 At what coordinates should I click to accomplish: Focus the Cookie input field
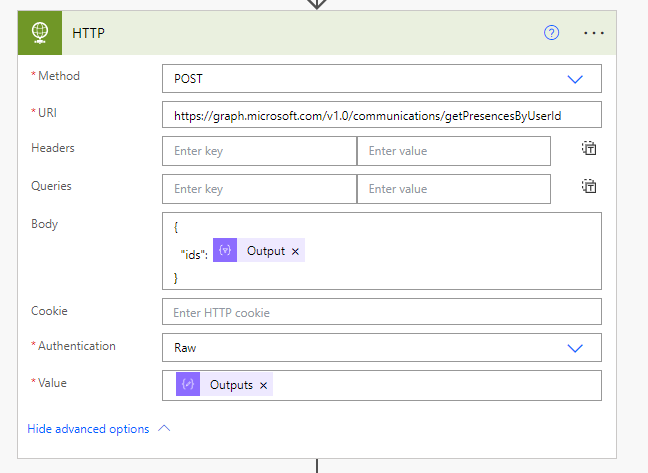pyautogui.click(x=381, y=312)
